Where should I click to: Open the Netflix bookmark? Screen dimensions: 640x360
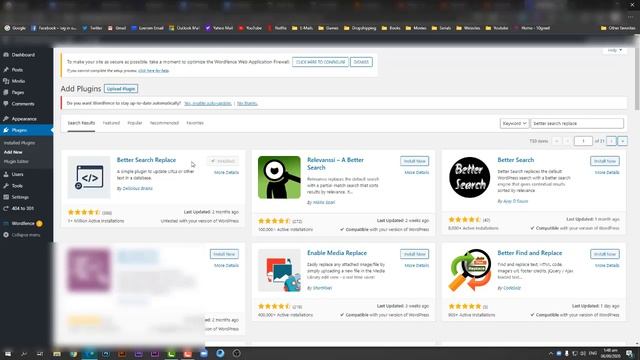(x=277, y=28)
